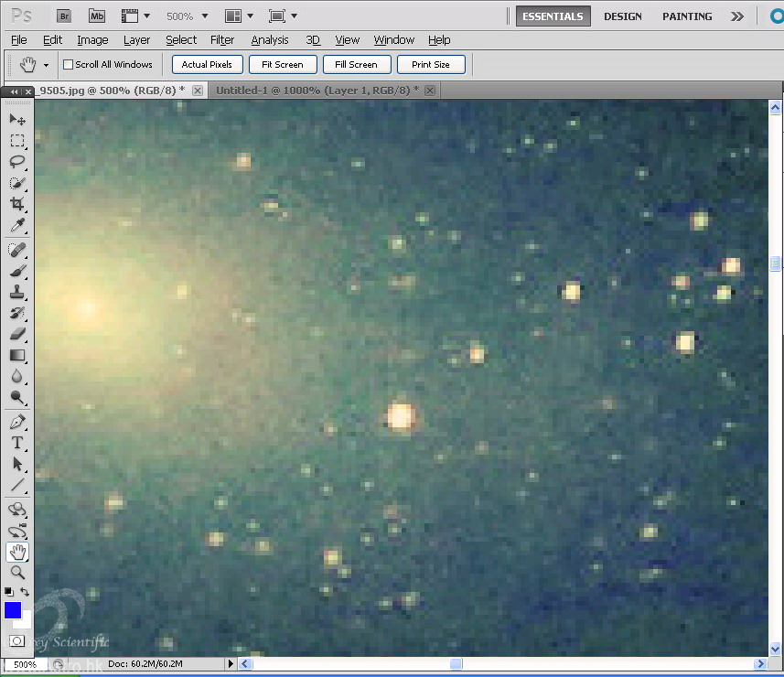Activate the Pen tool
This screenshot has height=677, width=784.
[17, 422]
